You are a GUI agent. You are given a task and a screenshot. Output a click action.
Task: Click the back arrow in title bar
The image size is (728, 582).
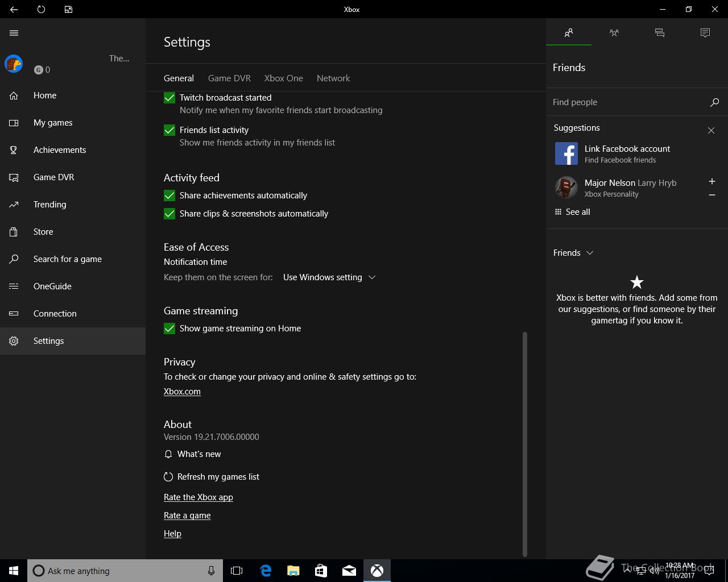tap(14, 9)
